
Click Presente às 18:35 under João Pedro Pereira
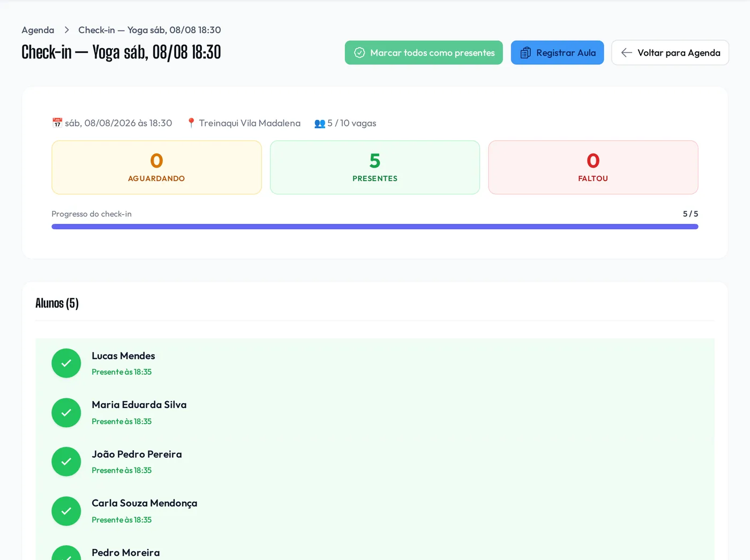pos(122,471)
